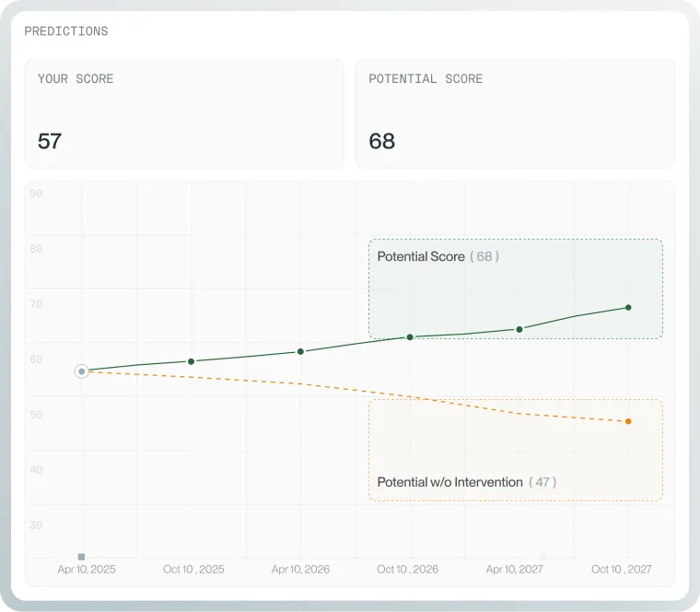700x612 pixels.
Task: Open the Potential Score (68) label
Action: coord(437,256)
